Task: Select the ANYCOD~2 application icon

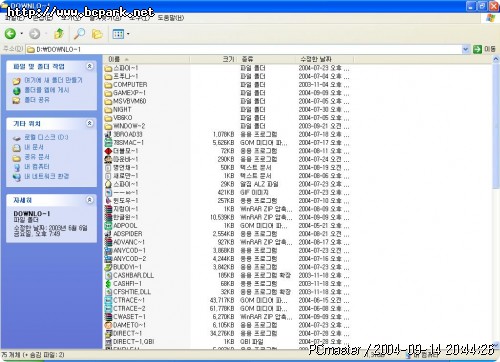Action: tap(108, 259)
